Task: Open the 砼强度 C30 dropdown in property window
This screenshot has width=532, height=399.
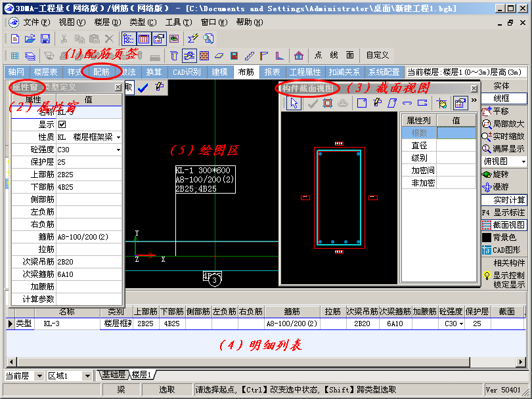Action: click(x=118, y=150)
